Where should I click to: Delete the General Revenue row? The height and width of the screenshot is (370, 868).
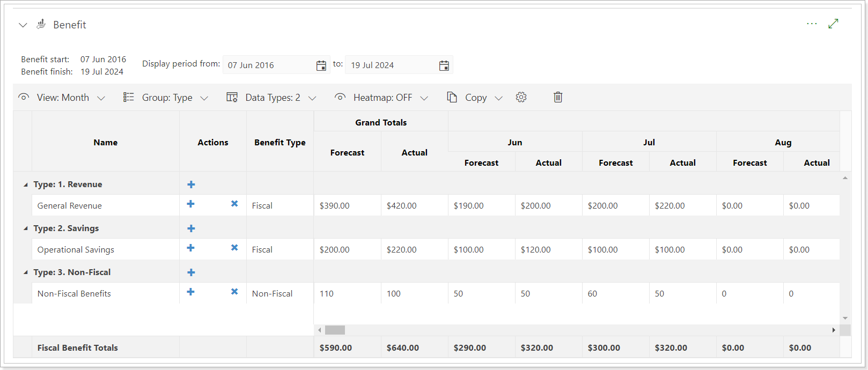point(234,204)
